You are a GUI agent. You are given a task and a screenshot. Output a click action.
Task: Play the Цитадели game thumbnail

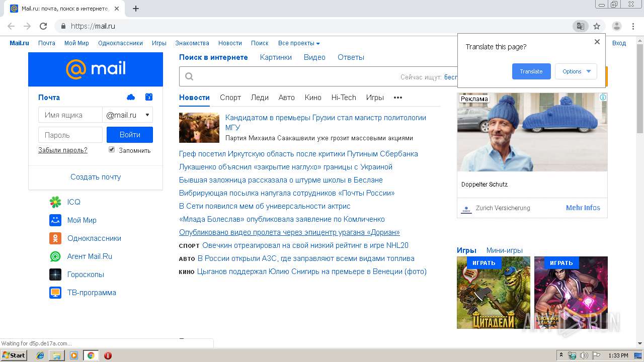tap(494, 293)
